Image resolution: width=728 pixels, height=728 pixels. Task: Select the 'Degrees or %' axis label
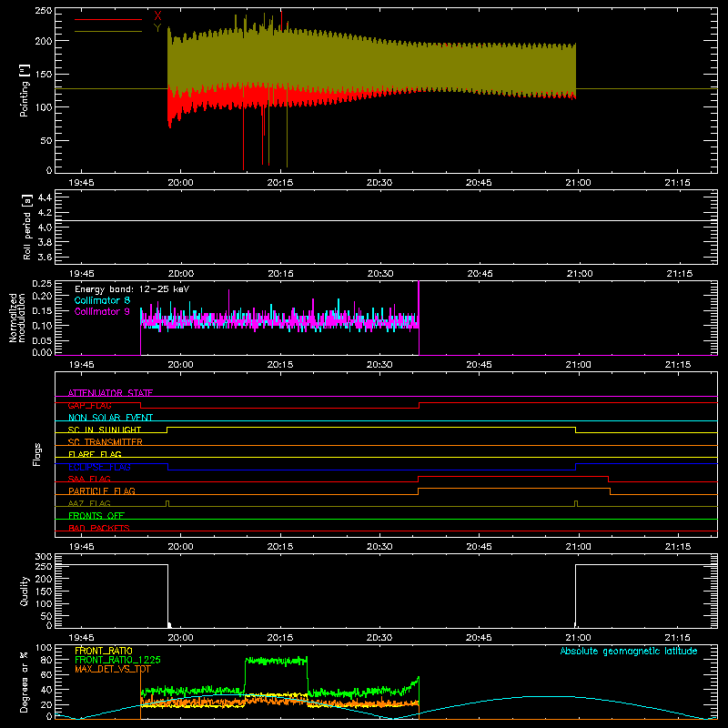coord(24,682)
